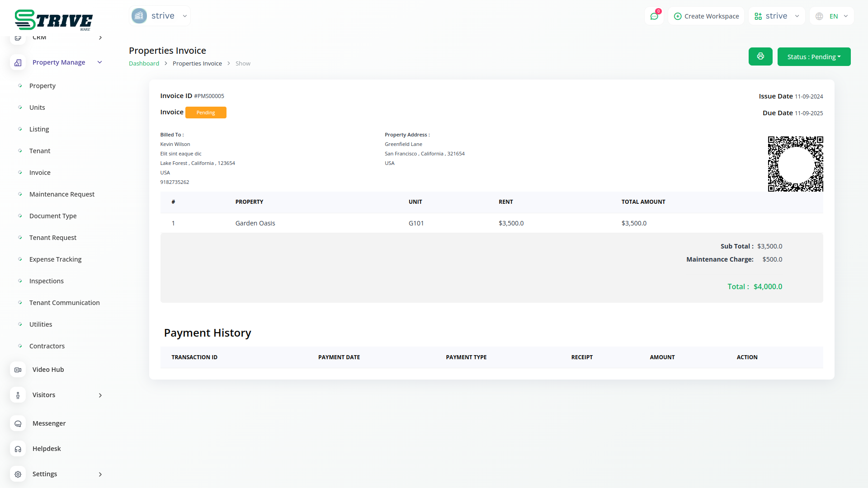Collapse the Property Manage menu
The height and width of the screenshot is (488, 868).
pos(100,62)
